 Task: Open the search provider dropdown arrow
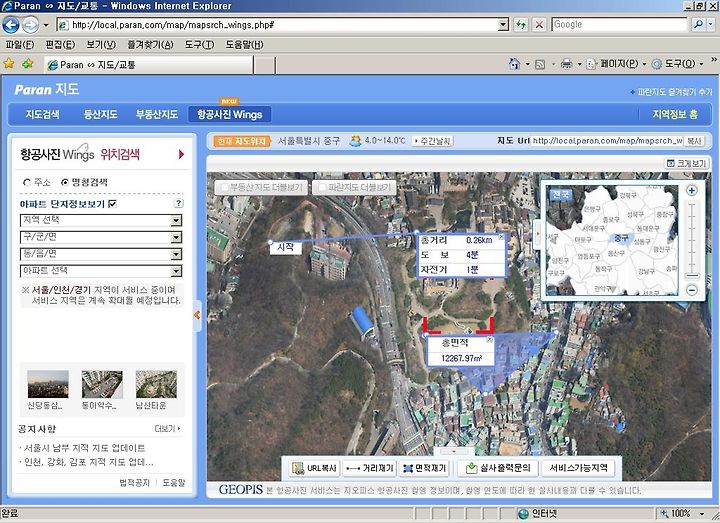pos(711,24)
